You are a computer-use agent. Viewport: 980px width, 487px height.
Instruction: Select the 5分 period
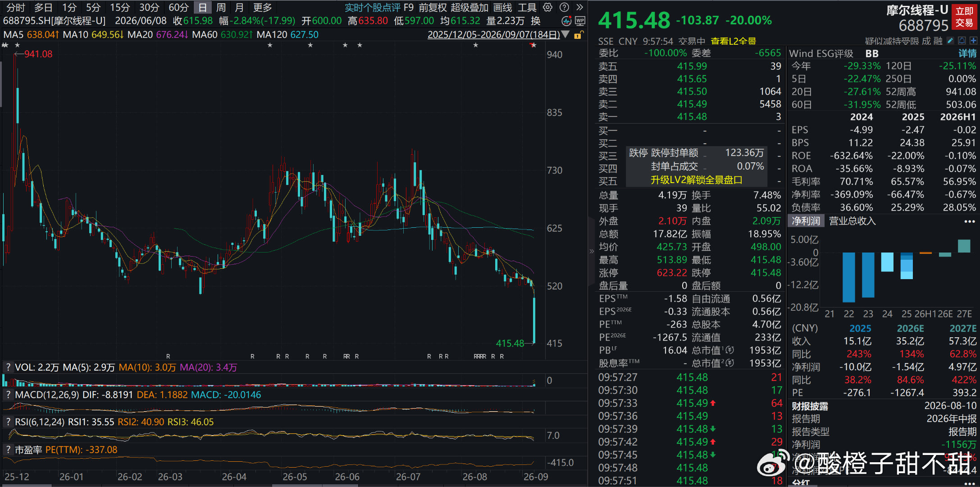coord(93,7)
